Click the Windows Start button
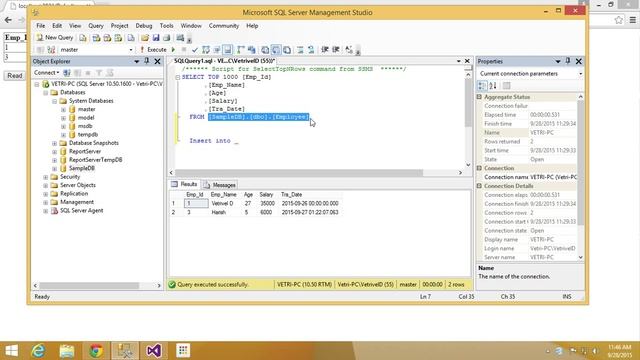 tap(11, 351)
